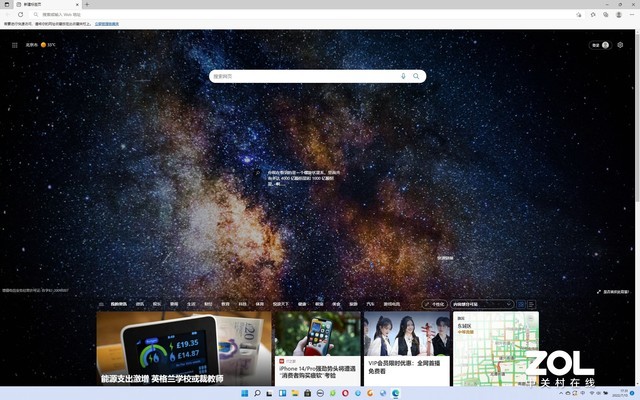The width and height of the screenshot is (640, 400).
Task: Click the microphone voice search icon
Action: pyautogui.click(x=404, y=76)
